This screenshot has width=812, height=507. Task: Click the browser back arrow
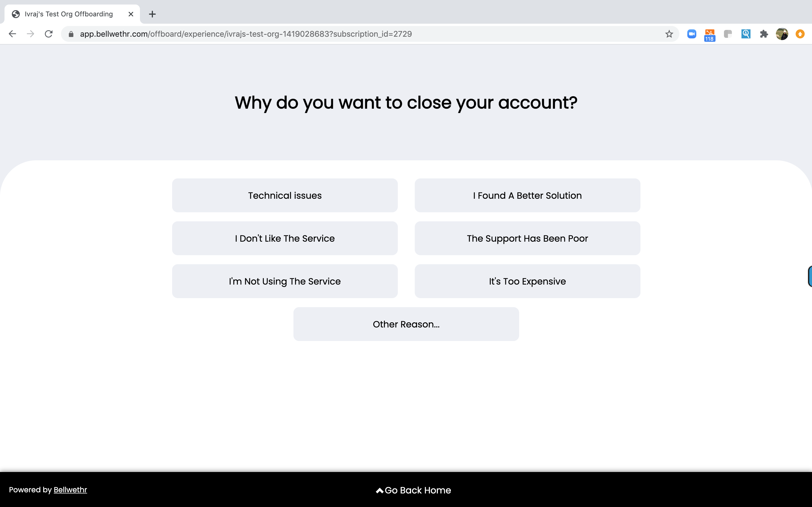point(12,34)
